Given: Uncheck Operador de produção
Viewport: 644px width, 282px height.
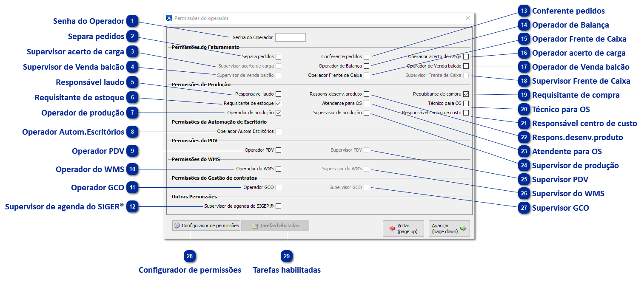Looking at the screenshot, I should 279,113.
